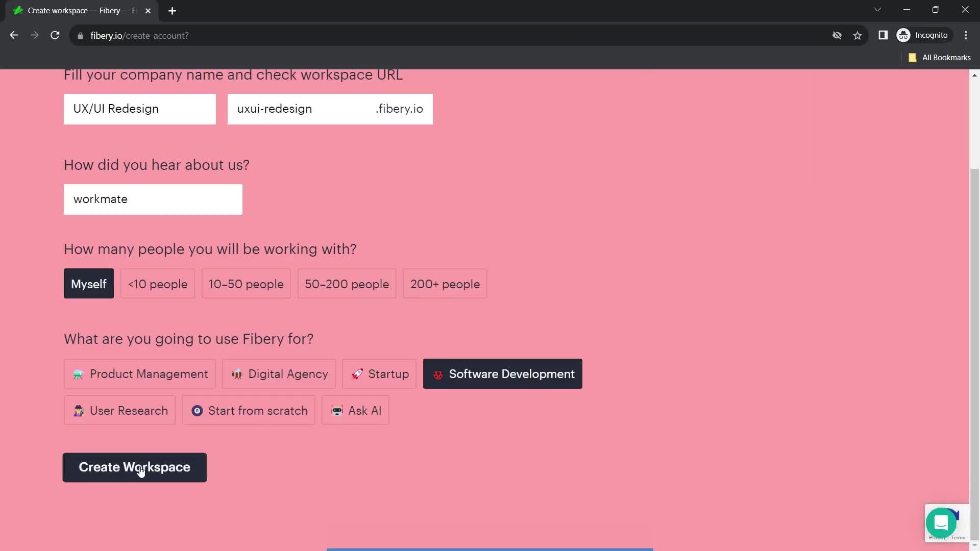Select the Myself team size option
Viewport: 980px width, 551px height.
89,284
